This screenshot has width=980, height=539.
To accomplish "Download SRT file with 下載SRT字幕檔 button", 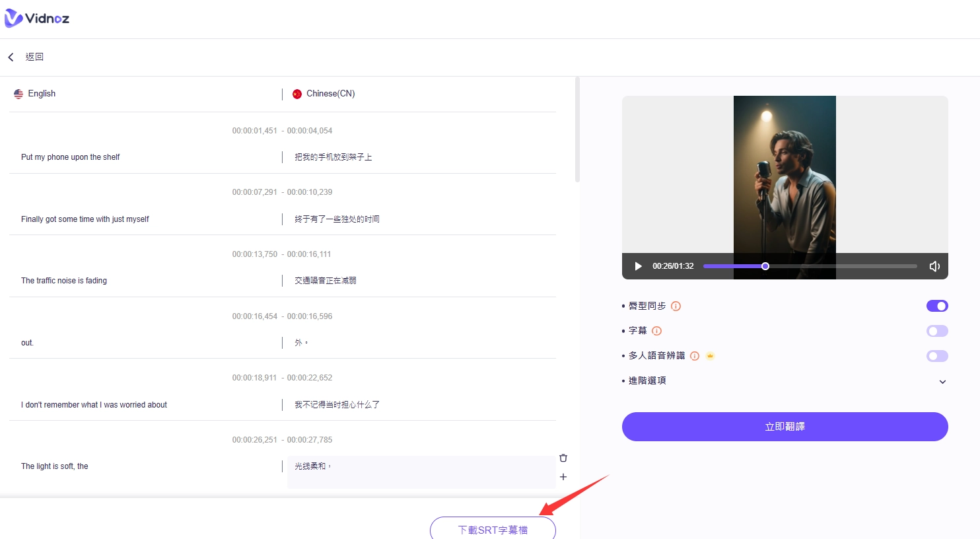I will (493, 529).
